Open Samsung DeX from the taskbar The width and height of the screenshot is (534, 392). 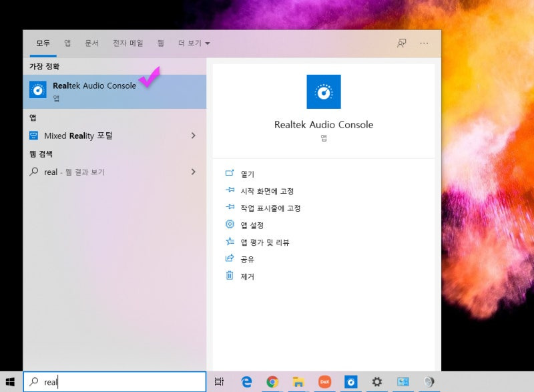point(324,382)
